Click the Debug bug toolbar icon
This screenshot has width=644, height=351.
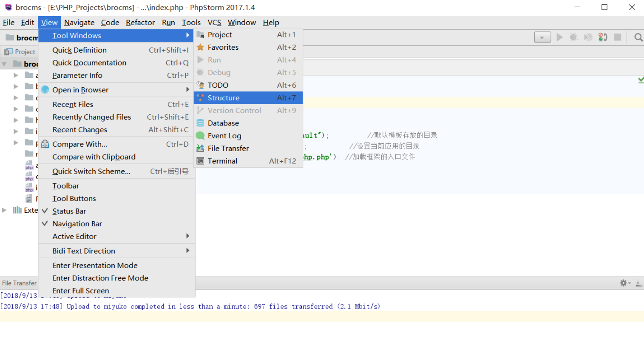tap(574, 37)
